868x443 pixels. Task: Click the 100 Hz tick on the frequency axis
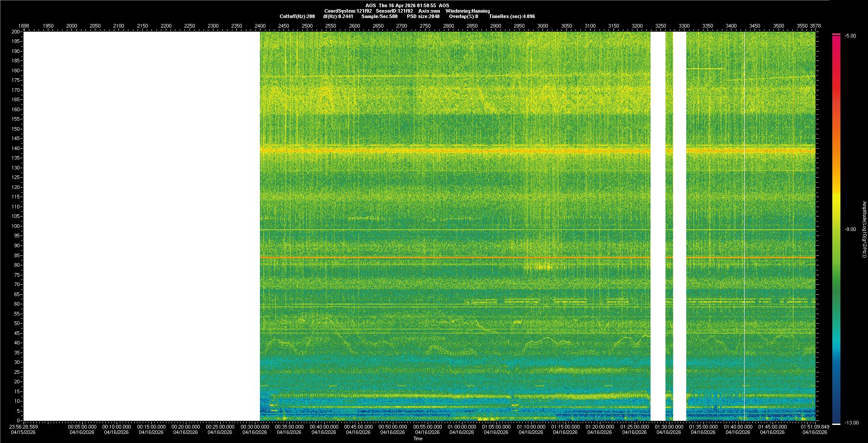pos(16,226)
